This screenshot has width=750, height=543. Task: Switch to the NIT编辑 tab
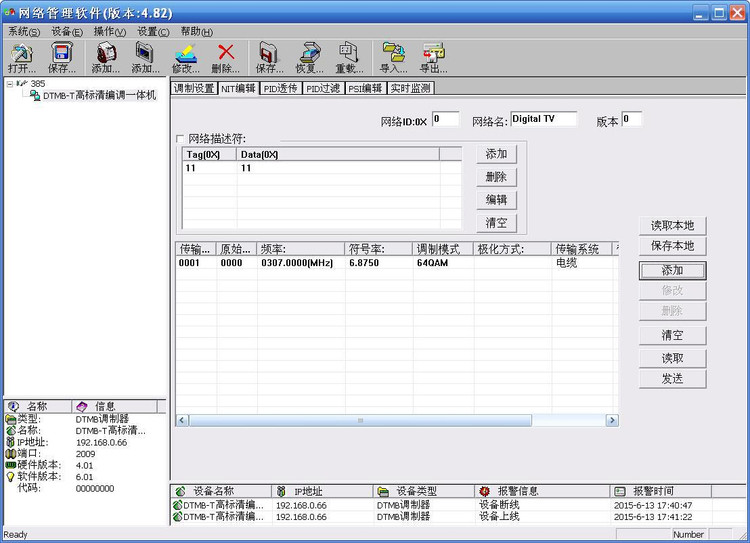238,88
